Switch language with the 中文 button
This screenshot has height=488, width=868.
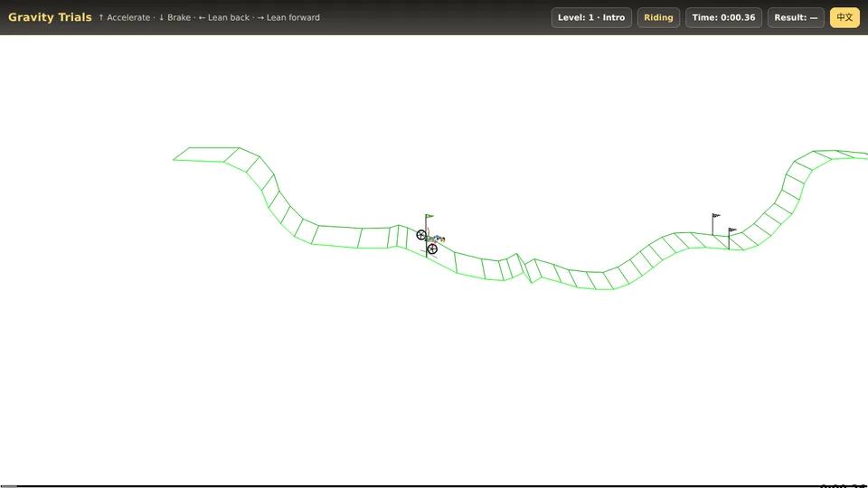click(844, 18)
